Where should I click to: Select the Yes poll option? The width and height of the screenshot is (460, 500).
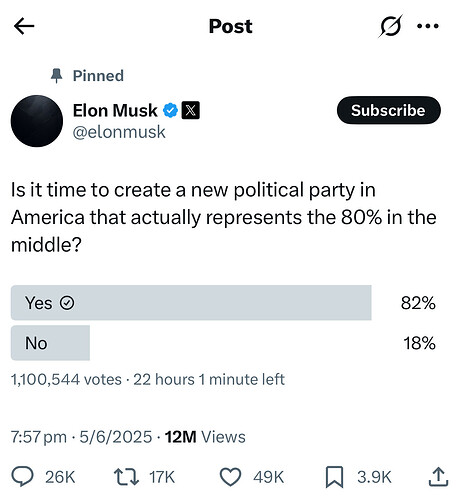tap(191, 303)
